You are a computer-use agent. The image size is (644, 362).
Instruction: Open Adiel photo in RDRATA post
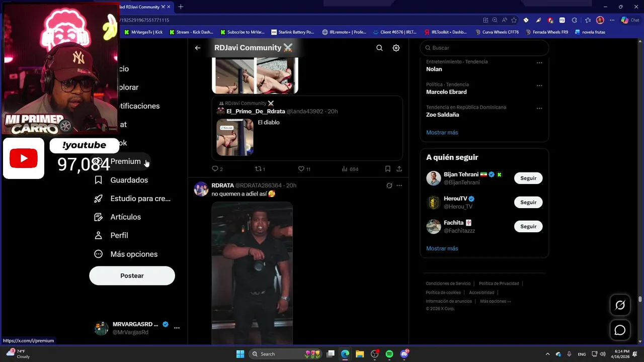pyautogui.click(x=252, y=273)
